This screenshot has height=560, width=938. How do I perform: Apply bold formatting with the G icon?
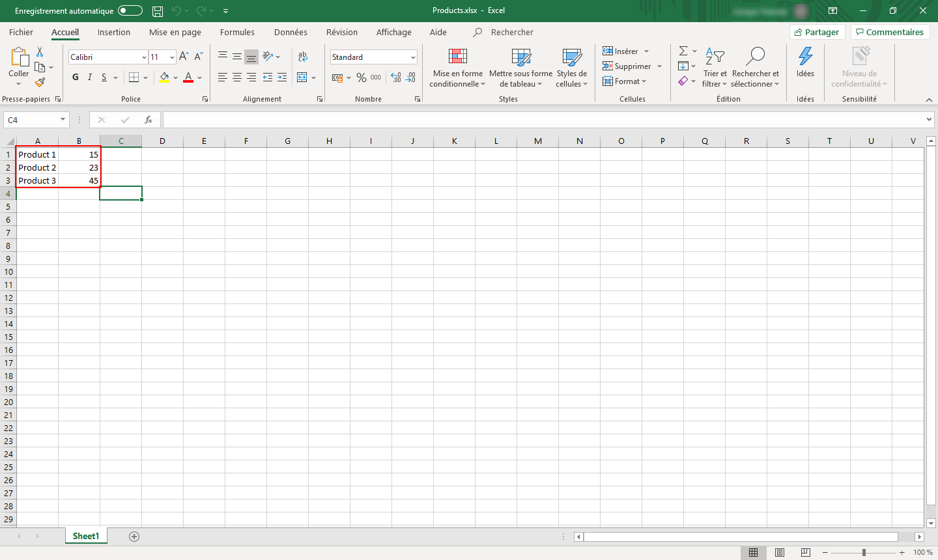click(75, 77)
